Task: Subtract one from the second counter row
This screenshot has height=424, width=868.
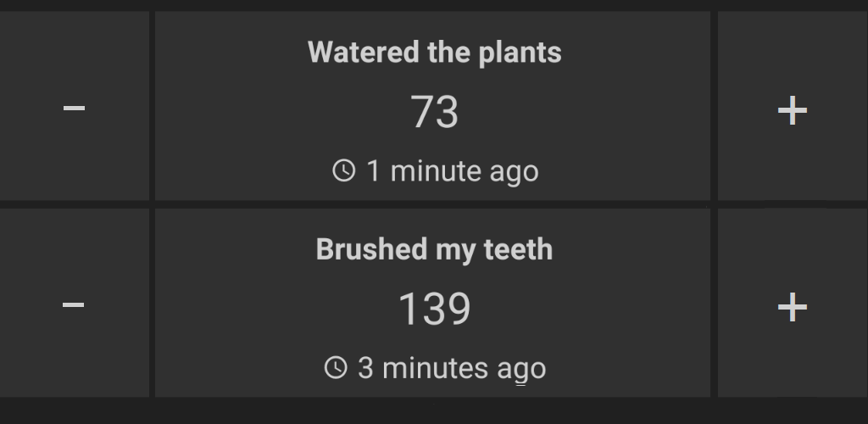Action: click(74, 304)
